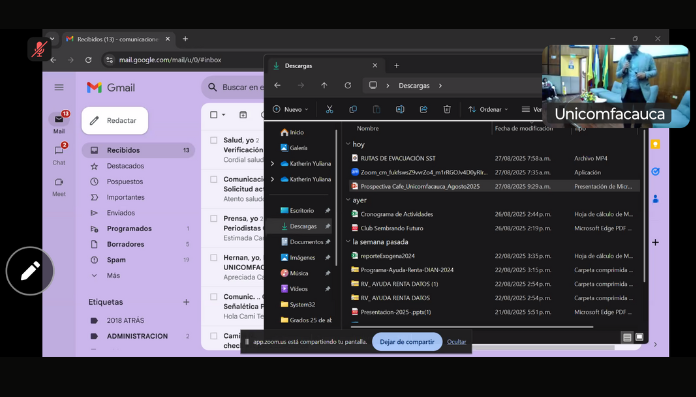The image size is (696, 397).
Task: Click the Gmail search mail field
Action: click(234, 87)
